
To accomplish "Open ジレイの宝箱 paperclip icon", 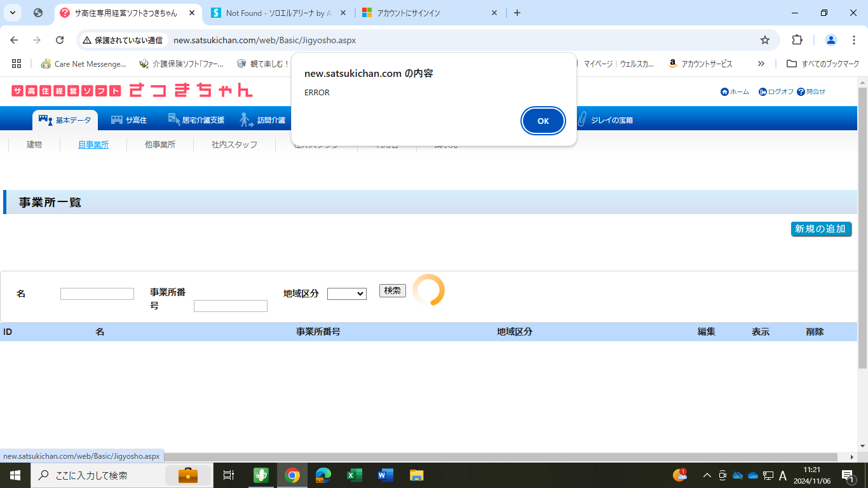I will click(x=581, y=119).
